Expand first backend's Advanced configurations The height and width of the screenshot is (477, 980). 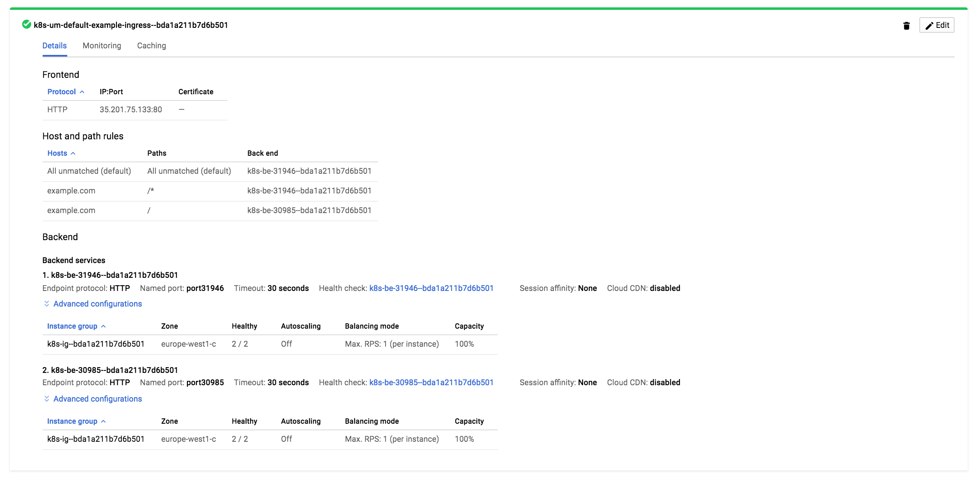[98, 304]
